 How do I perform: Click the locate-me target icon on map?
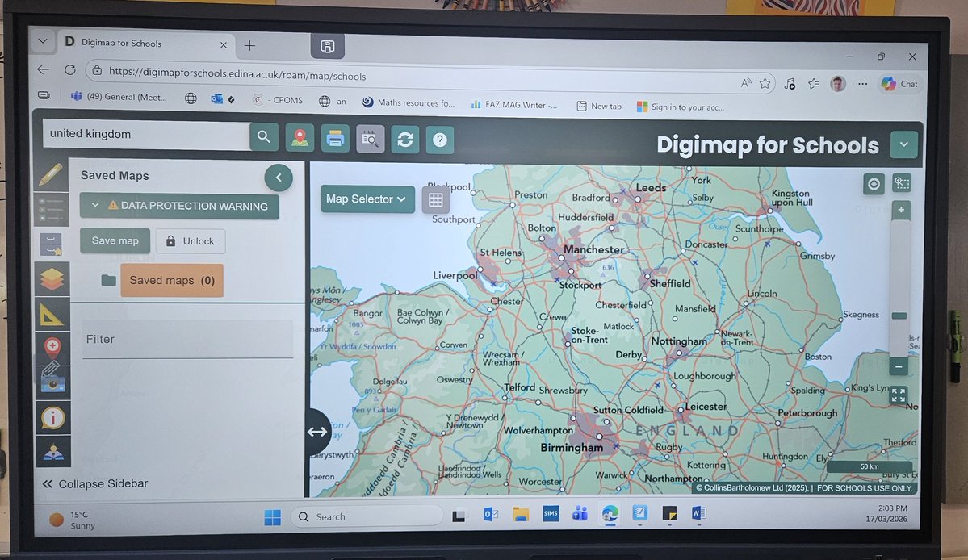pos(874,184)
